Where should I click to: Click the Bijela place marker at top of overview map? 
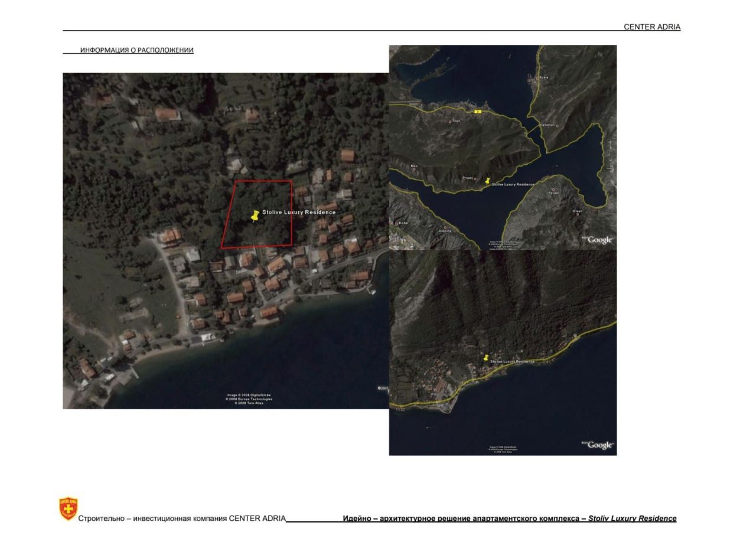coord(537,78)
